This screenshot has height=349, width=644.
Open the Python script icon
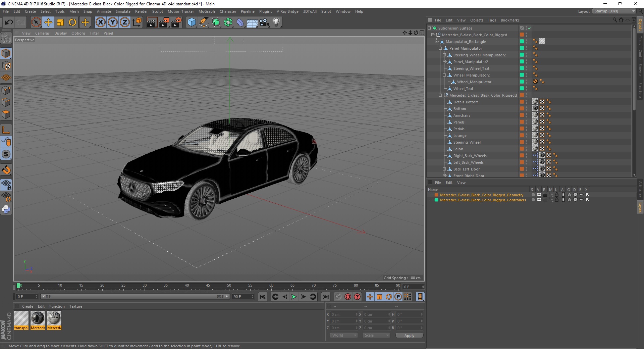pyautogui.click(x=6, y=209)
